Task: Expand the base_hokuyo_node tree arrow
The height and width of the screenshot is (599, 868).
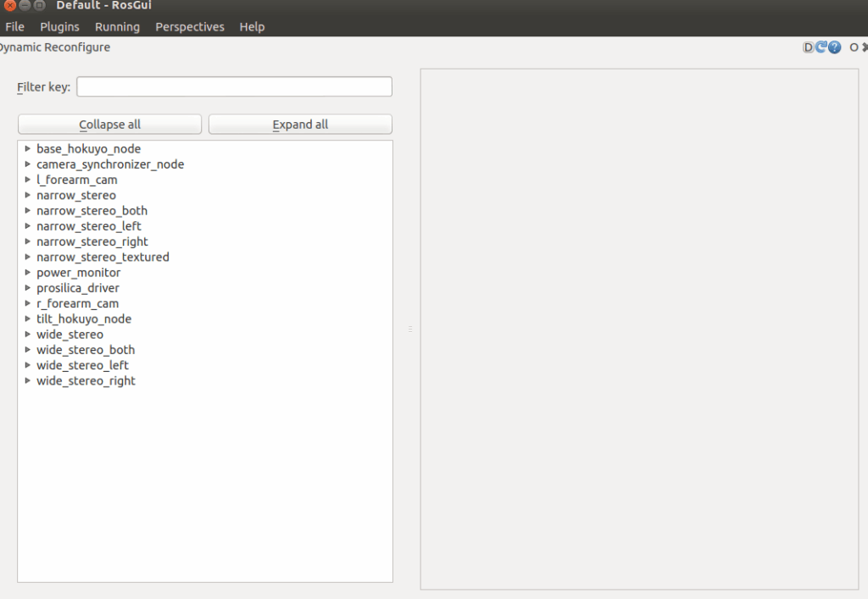Action: (28, 149)
